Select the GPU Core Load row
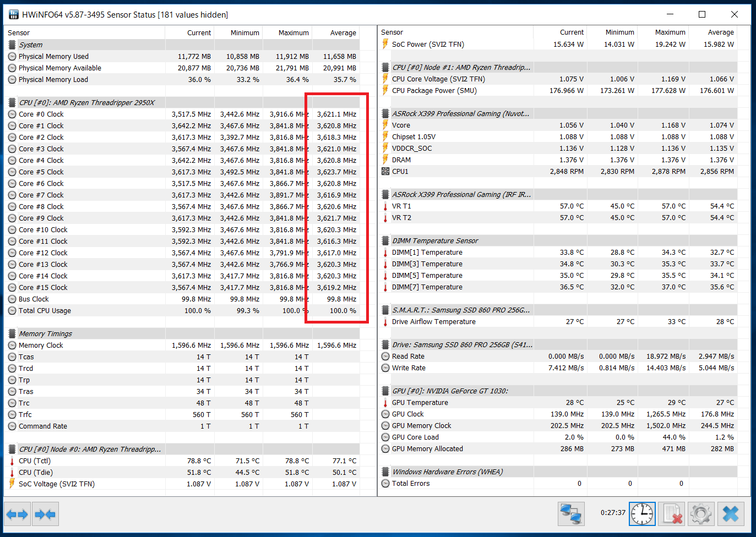756x537 pixels. [x=558, y=437]
